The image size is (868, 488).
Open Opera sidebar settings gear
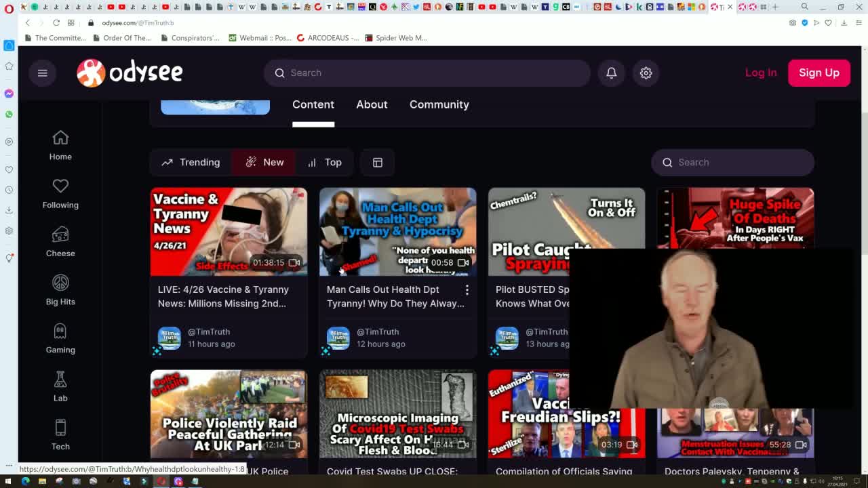[9, 230]
